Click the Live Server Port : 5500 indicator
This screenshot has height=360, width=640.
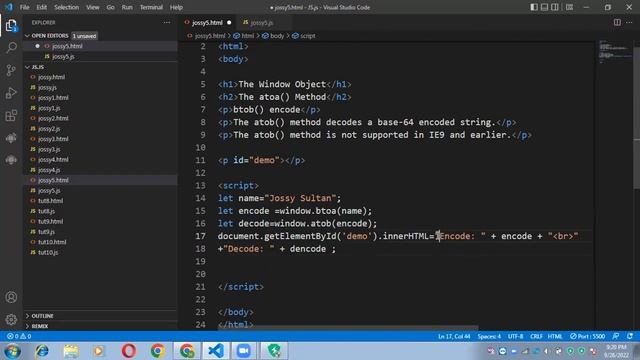[x=588, y=336]
